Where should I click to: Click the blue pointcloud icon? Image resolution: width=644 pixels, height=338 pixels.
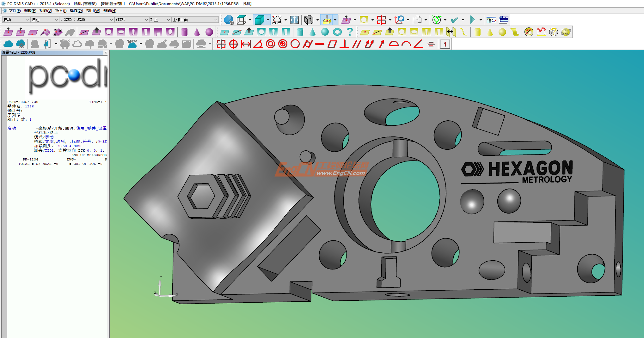point(8,44)
